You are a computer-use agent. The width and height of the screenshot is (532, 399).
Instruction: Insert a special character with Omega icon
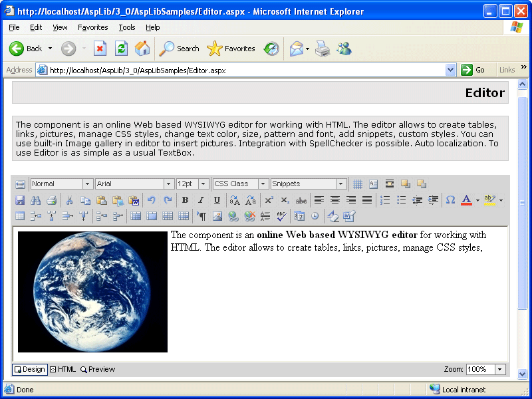tap(450, 200)
